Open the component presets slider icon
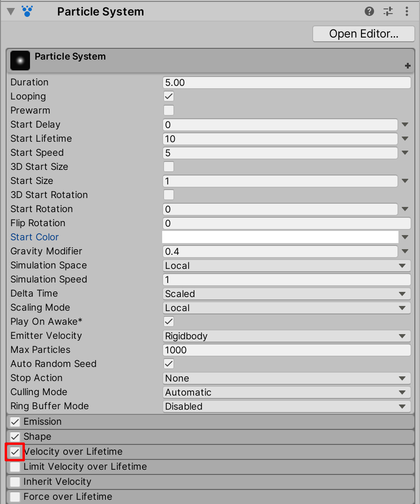 coord(388,12)
